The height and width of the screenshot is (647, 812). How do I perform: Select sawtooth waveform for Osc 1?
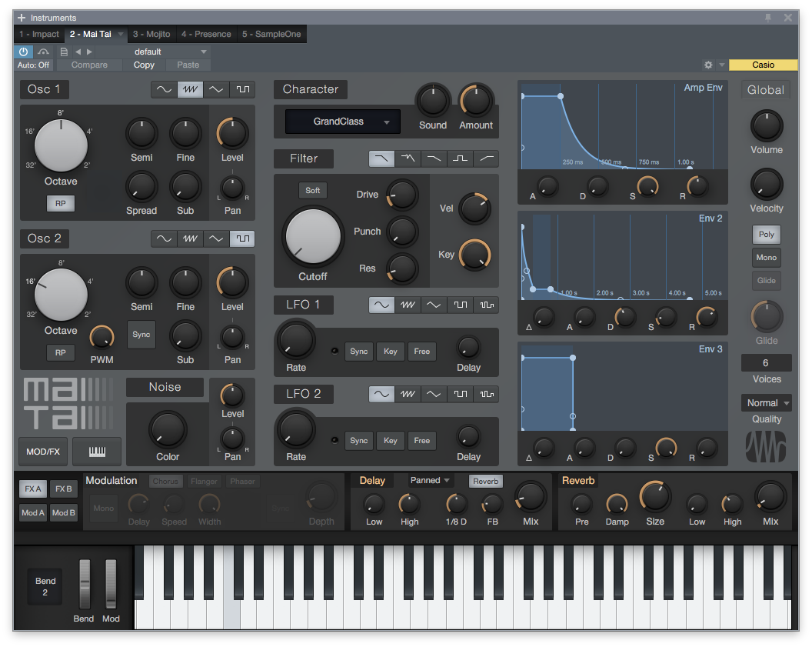(191, 89)
